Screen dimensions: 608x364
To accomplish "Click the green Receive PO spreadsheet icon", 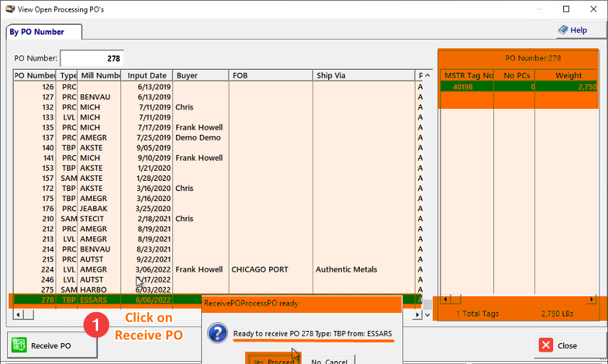I will coord(19,345).
